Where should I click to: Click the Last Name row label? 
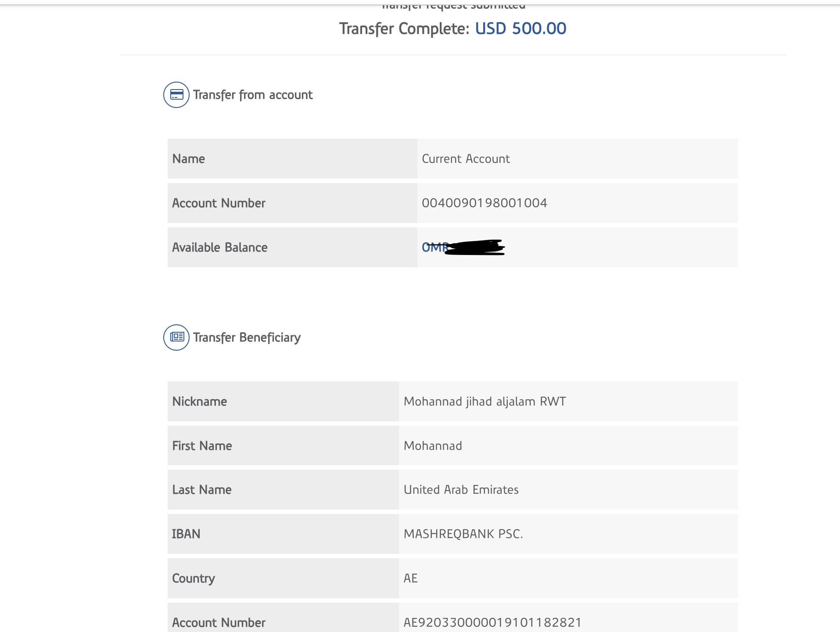[202, 490]
